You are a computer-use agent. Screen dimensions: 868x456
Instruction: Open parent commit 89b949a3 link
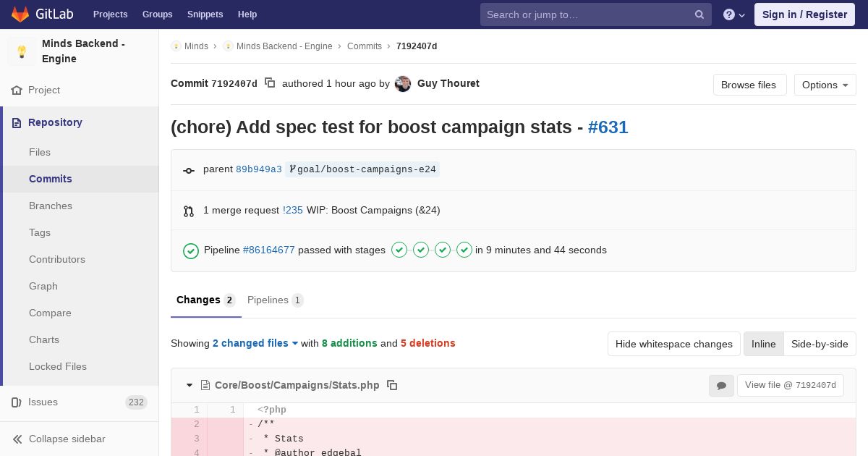point(259,169)
